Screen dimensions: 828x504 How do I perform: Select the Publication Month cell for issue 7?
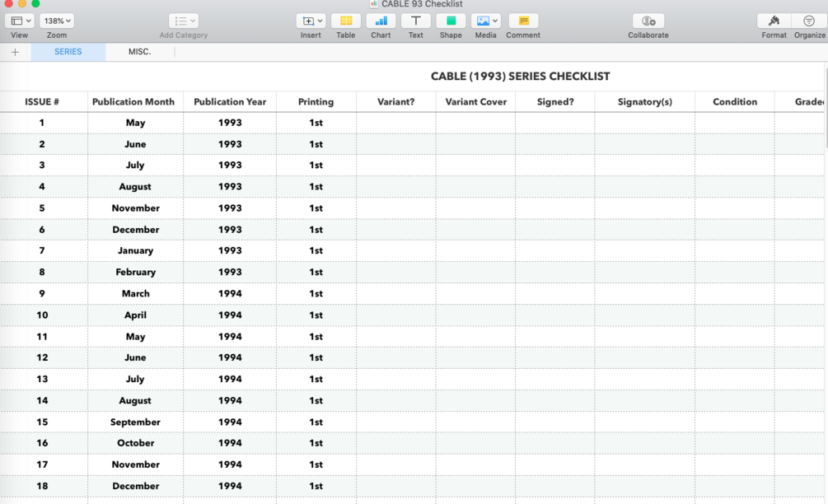tap(135, 250)
